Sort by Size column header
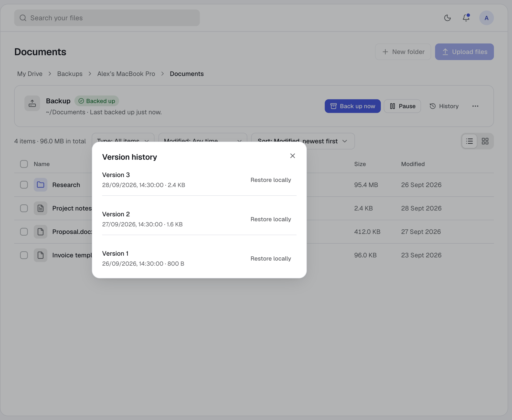The image size is (512, 420). point(360,164)
